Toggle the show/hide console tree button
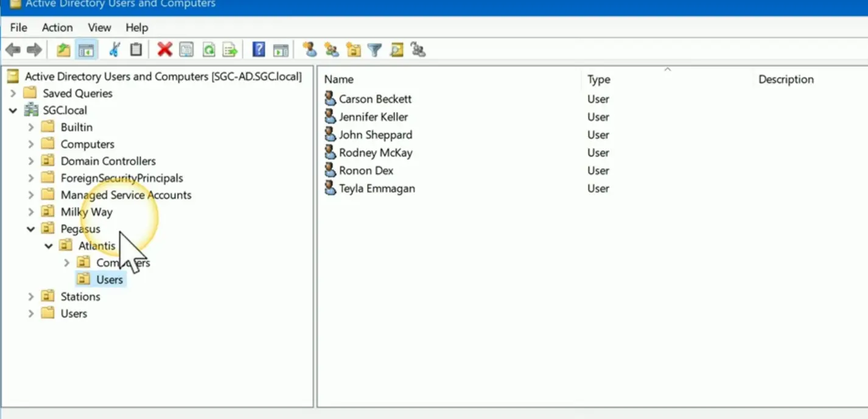The height and width of the screenshot is (419, 868). (86, 50)
